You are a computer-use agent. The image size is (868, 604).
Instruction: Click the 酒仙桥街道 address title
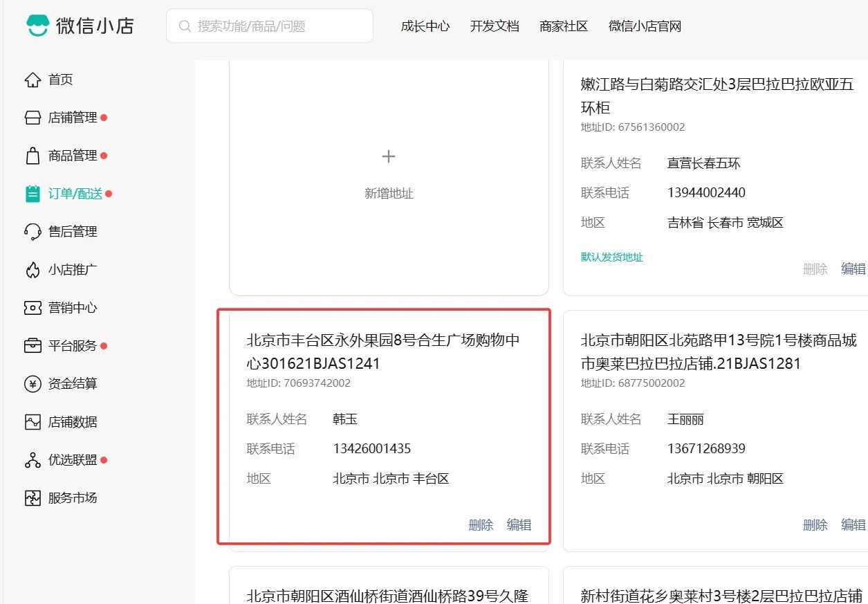pyautogui.click(x=387, y=596)
